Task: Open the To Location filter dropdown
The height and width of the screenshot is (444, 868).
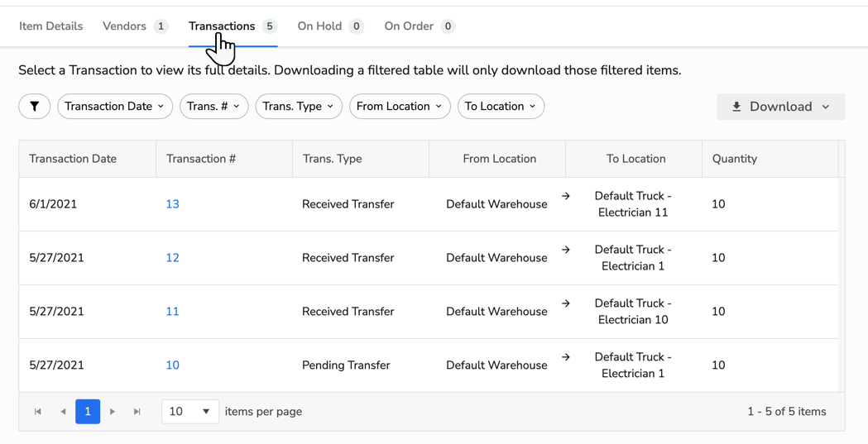Action: 500,107
